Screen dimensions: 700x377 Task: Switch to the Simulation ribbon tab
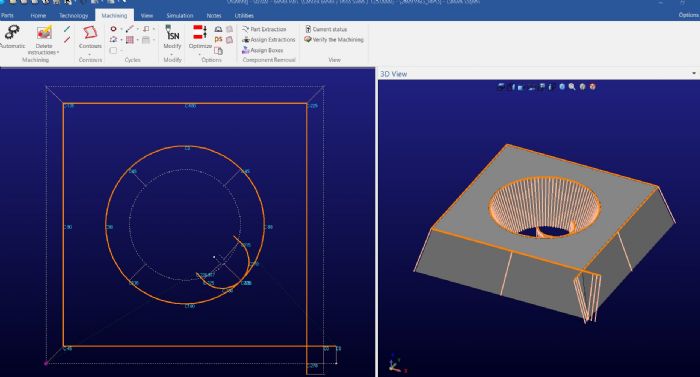click(x=179, y=16)
